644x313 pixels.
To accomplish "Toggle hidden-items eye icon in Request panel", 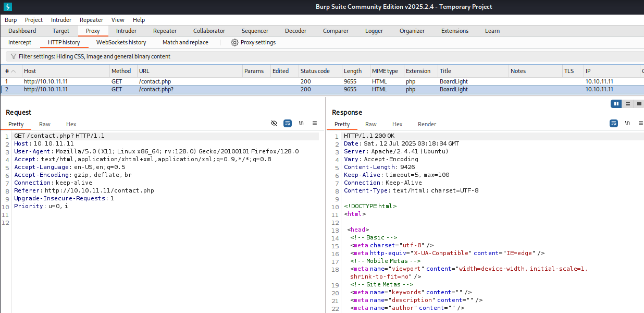I will pyautogui.click(x=274, y=123).
